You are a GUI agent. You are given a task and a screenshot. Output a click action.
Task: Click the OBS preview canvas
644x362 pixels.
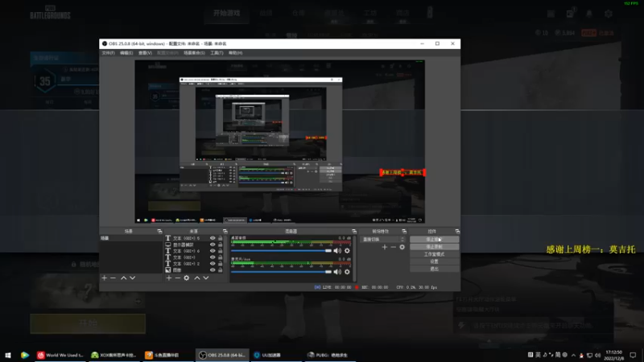pyautogui.click(x=279, y=142)
